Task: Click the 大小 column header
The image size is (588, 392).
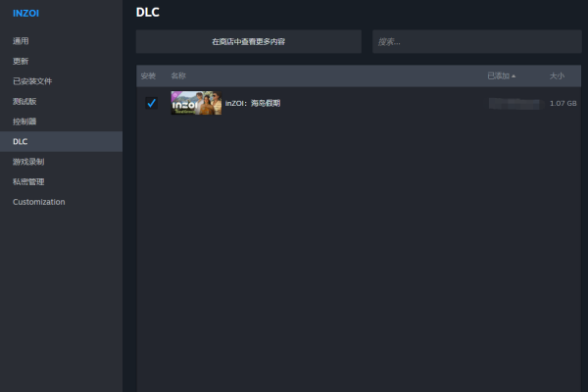Action: pos(557,76)
